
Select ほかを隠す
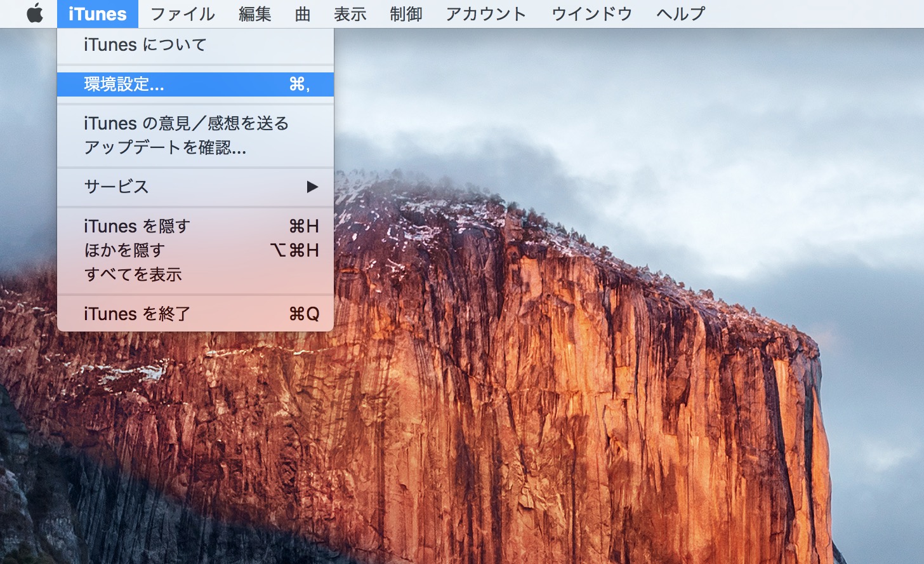point(195,250)
